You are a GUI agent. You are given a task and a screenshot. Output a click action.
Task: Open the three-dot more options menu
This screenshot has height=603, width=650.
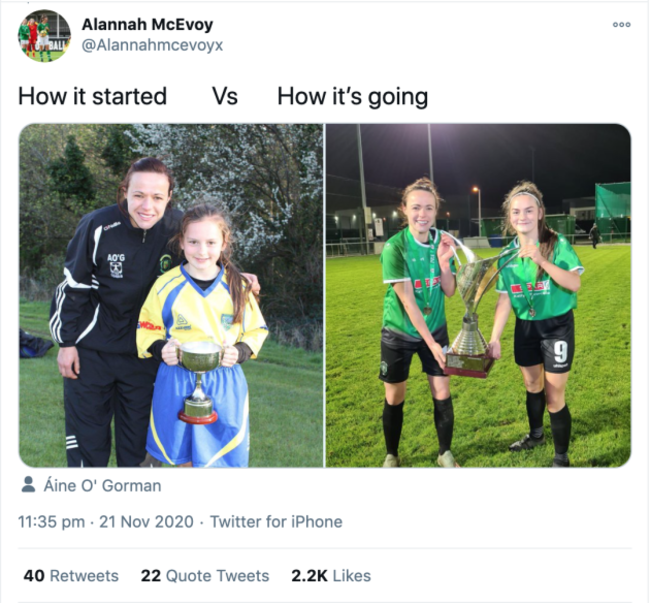621,25
